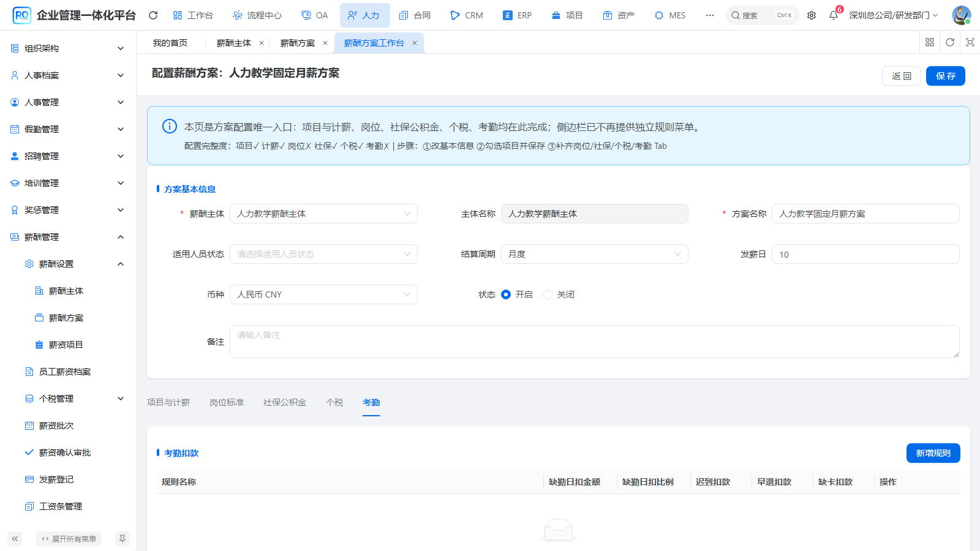
Task: Click the 新增规则 button
Action: point(933,453)
